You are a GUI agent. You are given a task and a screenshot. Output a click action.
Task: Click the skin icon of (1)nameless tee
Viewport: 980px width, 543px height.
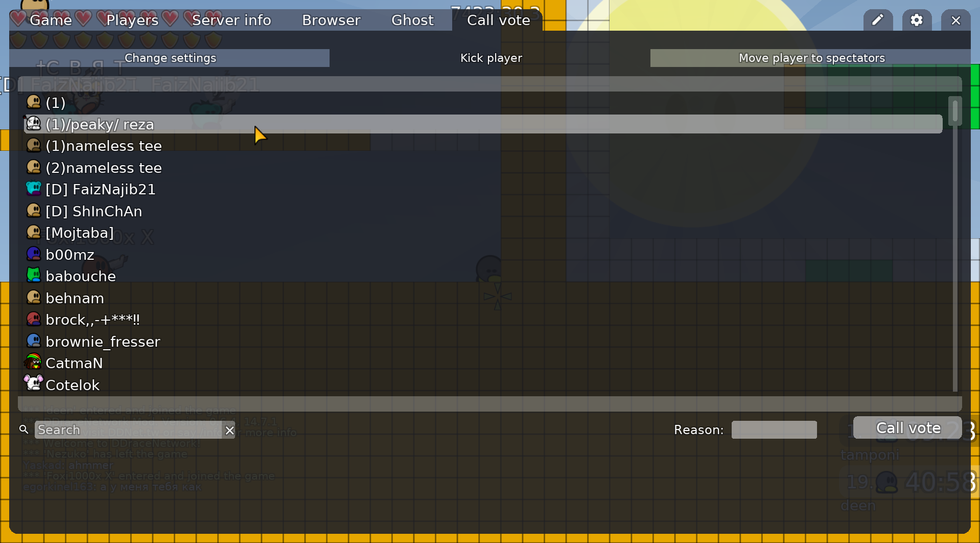[x=34, y=146]
